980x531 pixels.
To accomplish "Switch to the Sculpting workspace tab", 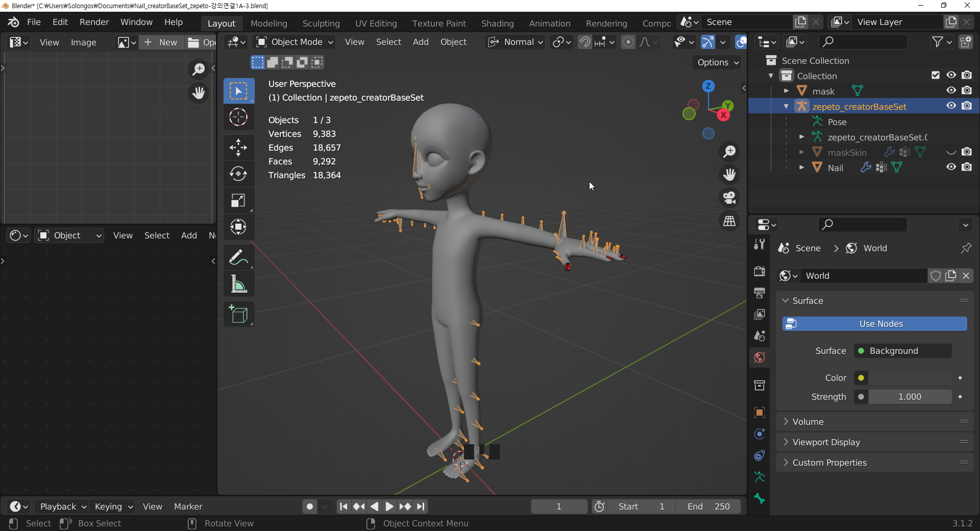I will click(x=321, y=23).
